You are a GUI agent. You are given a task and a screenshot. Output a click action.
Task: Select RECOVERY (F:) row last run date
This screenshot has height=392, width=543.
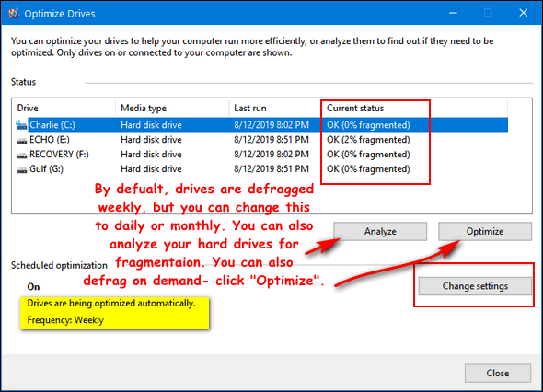point(271,155)
